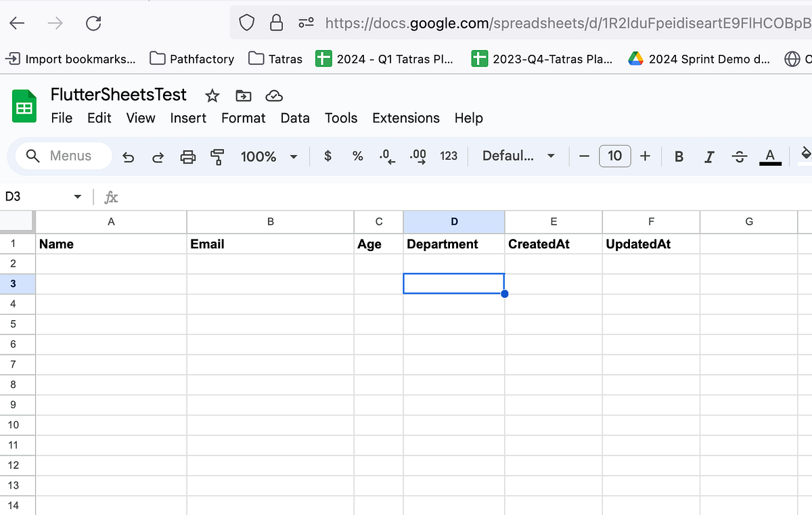Viewport: 812px width, 515px height.
Task: Toggle italic formatting
Action: [x=709, y=156]
